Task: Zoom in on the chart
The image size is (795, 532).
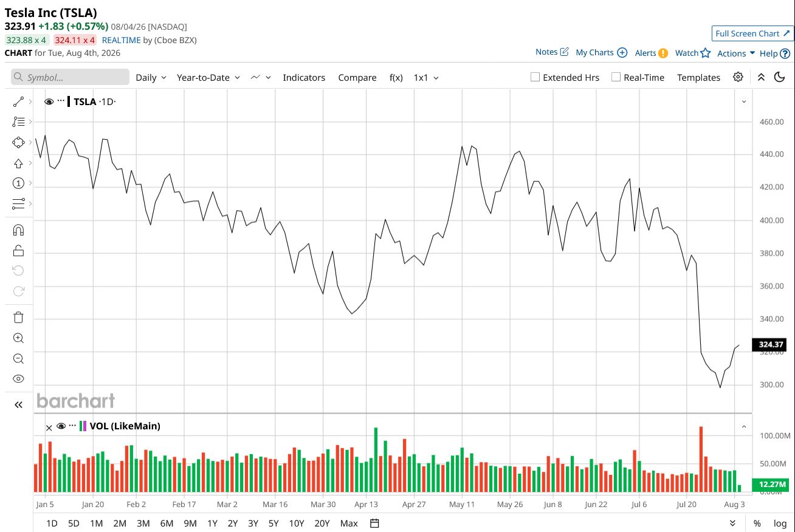Action: coord(18,338)
